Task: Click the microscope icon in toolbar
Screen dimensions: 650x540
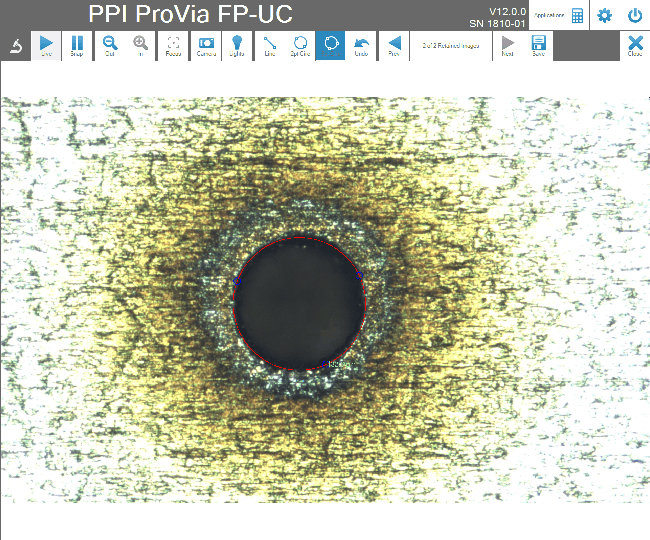Action: pyautogui.click(x=16, y=46)
